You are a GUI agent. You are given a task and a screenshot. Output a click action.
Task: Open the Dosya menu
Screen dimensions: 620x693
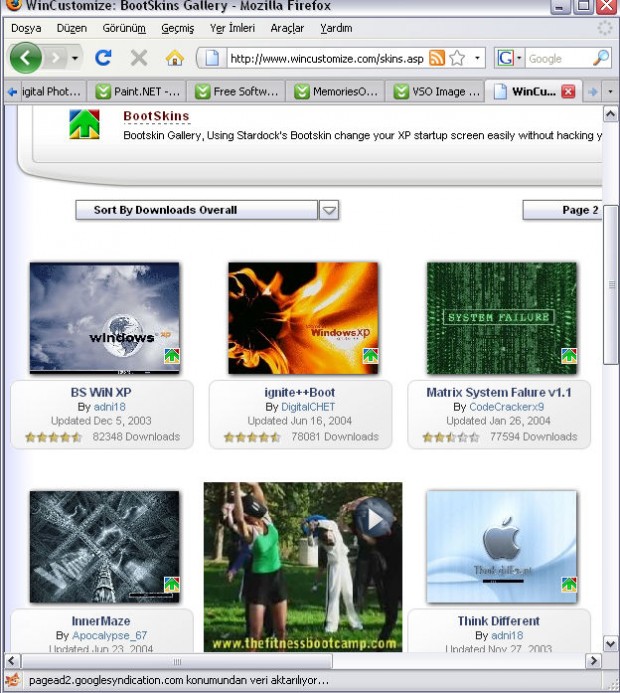click(26, 28)
